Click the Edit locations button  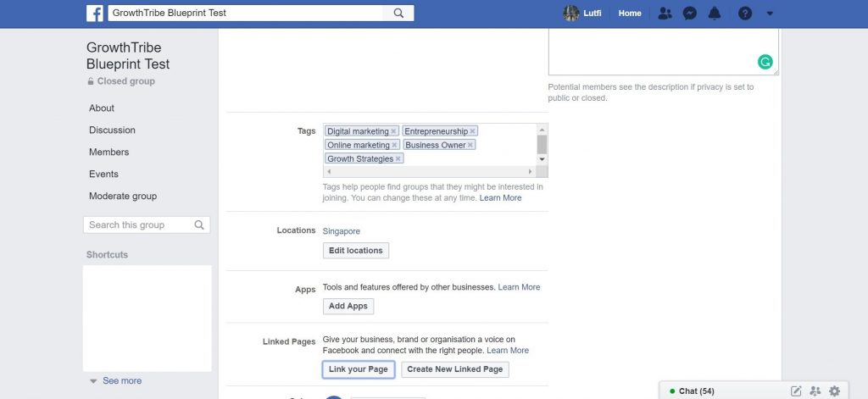pos(356,251)
